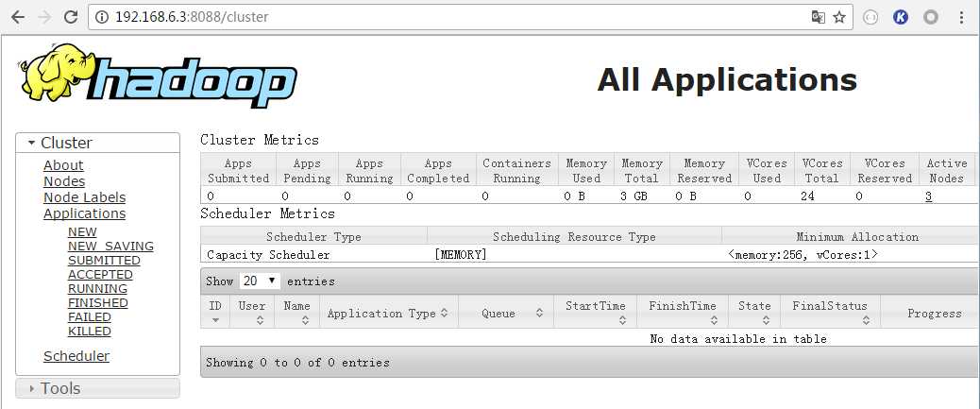
Task: Click the Showing 0 to 0 of 0 entries text
Action: pyautogui.click(x=297, y=363)
